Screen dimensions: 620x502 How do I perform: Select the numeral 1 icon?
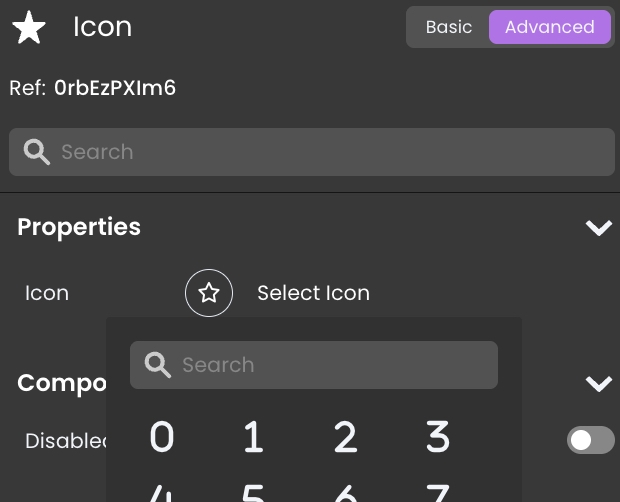click(253, 437)
